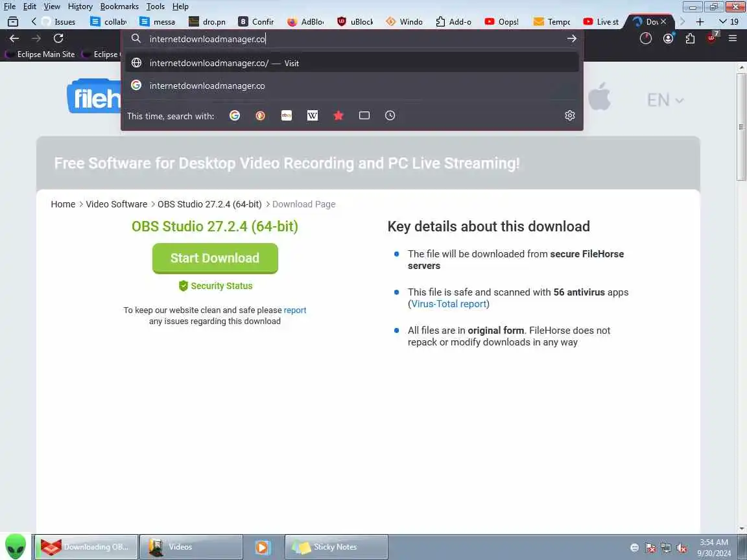The height and width of the screenshot is (560, 747).
Task: Search this time with eBay
Action: tap(287, 115)
